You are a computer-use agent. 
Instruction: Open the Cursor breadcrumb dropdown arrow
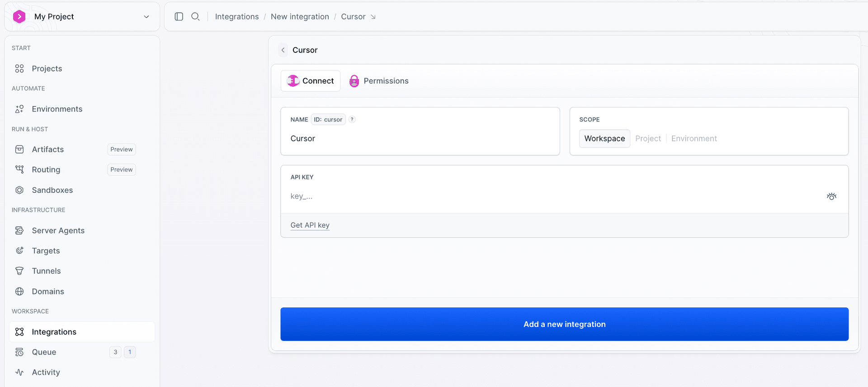[x=373, y=17]
